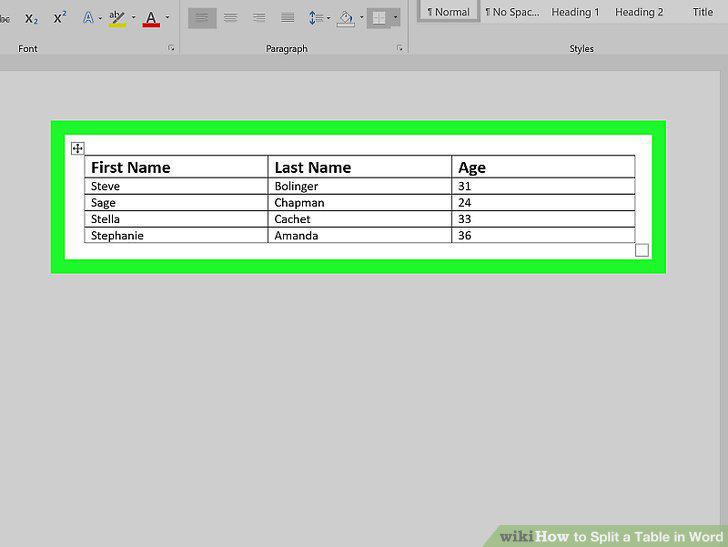The image size is (728, 547).
Task: Select Normal style
Action: pos(448,12)
